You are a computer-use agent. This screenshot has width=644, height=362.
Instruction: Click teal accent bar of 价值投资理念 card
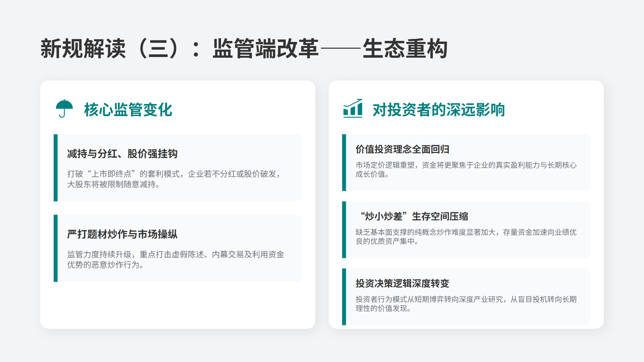344,163
